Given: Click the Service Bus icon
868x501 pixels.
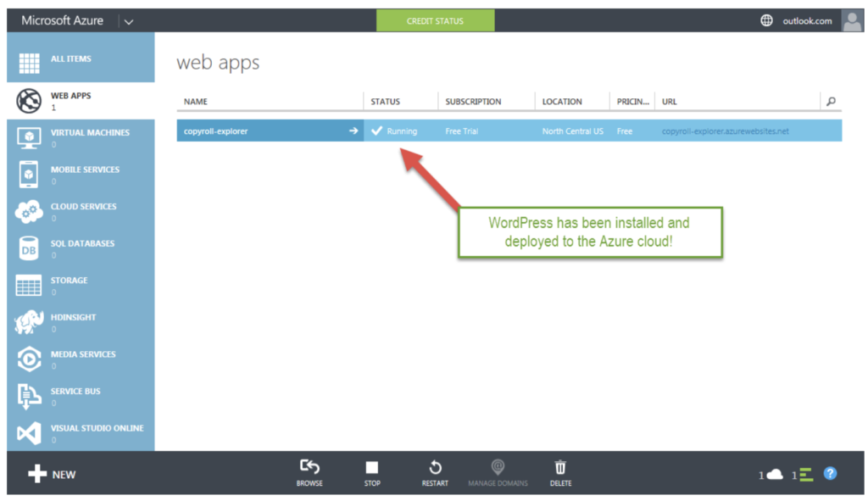Looking at the screenshot, I should [29, 397].
